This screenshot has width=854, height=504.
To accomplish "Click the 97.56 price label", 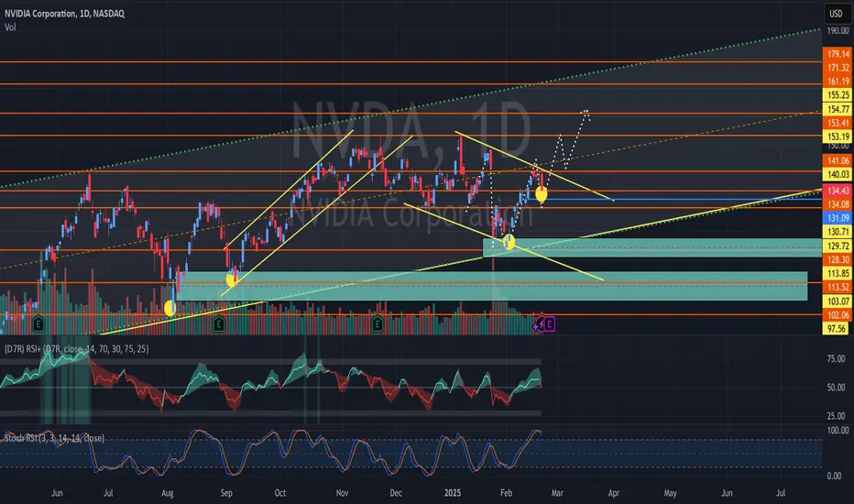I will point(837,328).
